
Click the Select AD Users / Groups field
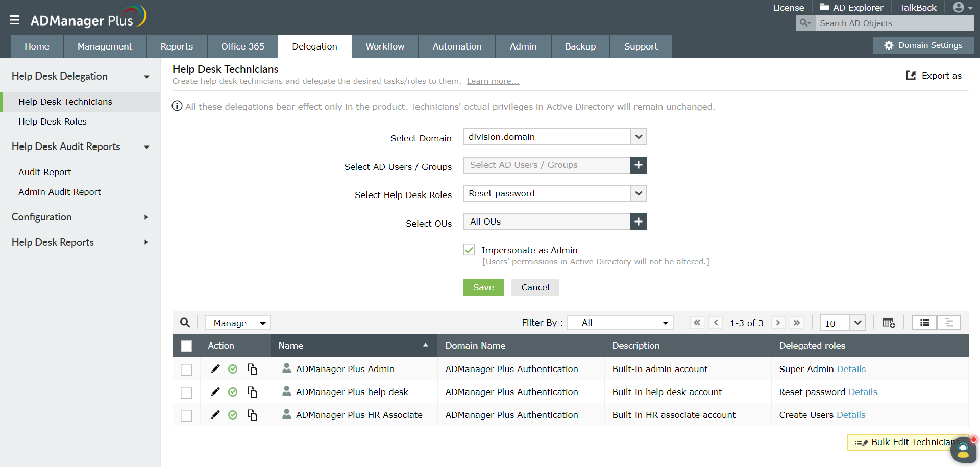tap(547, 165)
